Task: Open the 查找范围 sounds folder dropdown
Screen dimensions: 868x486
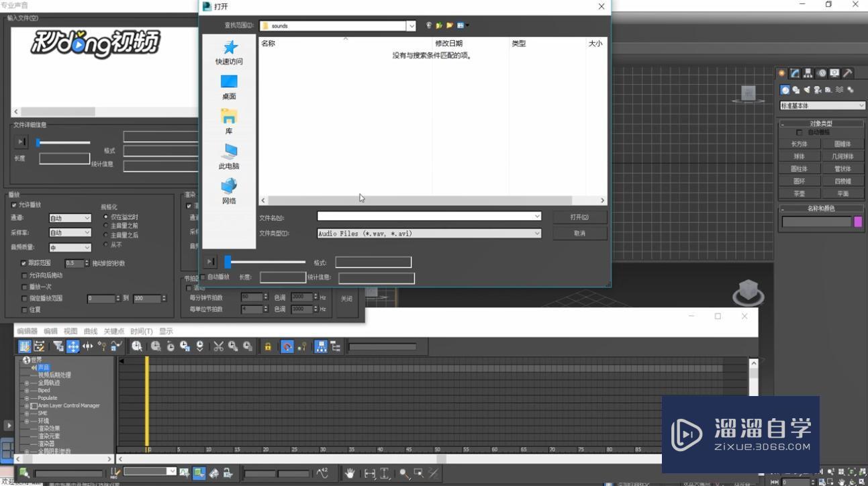Action: (x=412, y=25)
